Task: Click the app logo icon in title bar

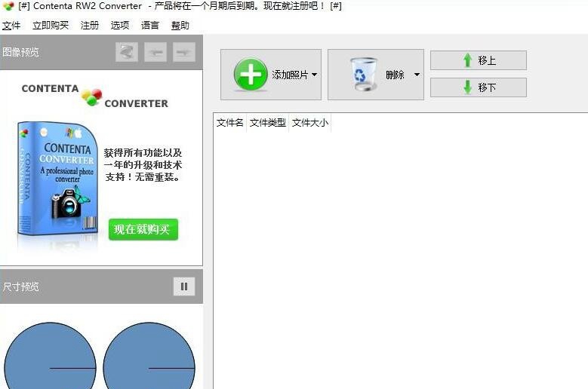Action: click(x=8, y=6)
